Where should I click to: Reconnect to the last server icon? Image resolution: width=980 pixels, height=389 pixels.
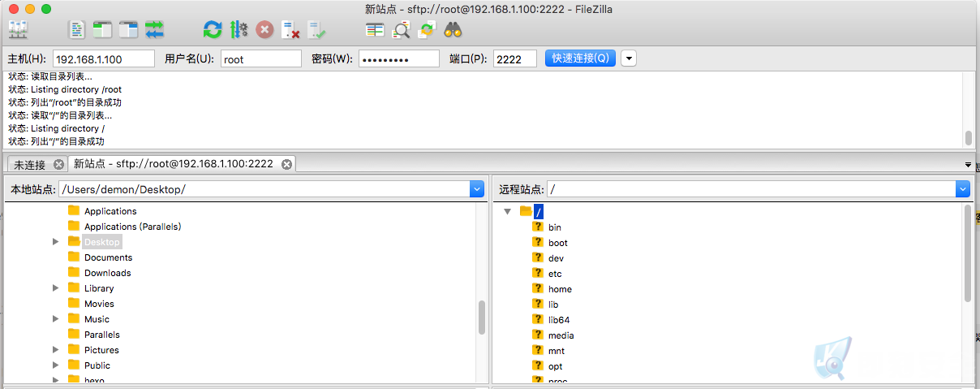(x=316, y=30)
